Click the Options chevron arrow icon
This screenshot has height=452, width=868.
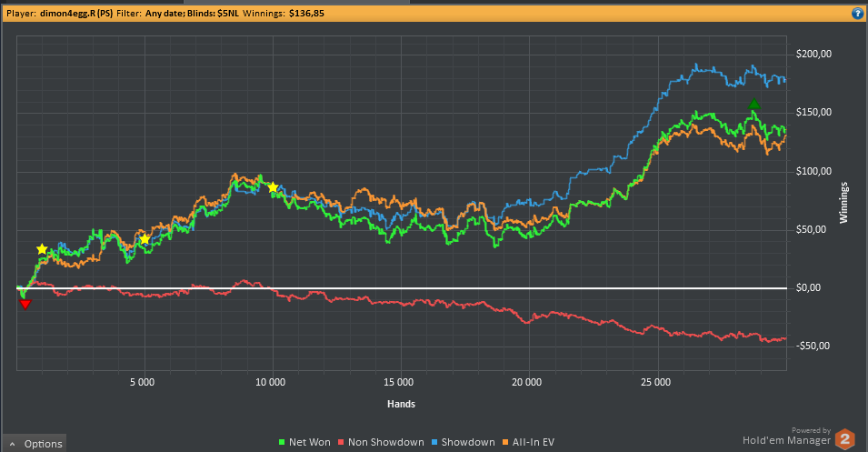coord(12,444)
